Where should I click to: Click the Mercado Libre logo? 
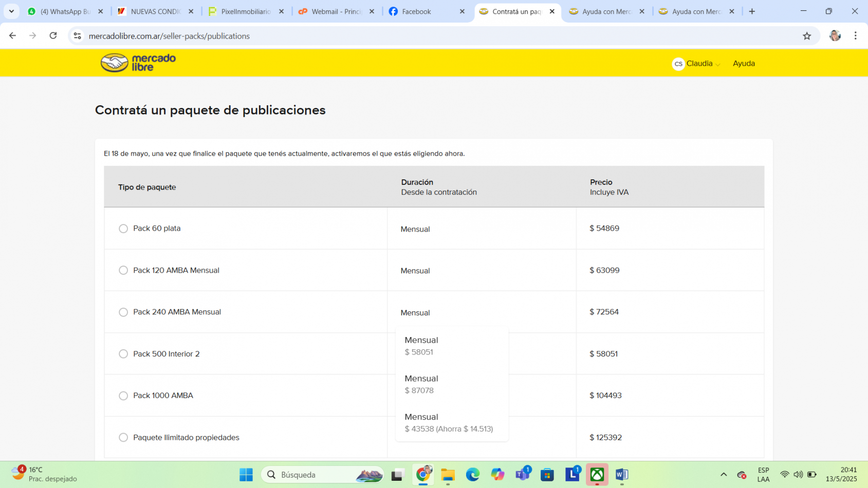[x=138, y=63]
